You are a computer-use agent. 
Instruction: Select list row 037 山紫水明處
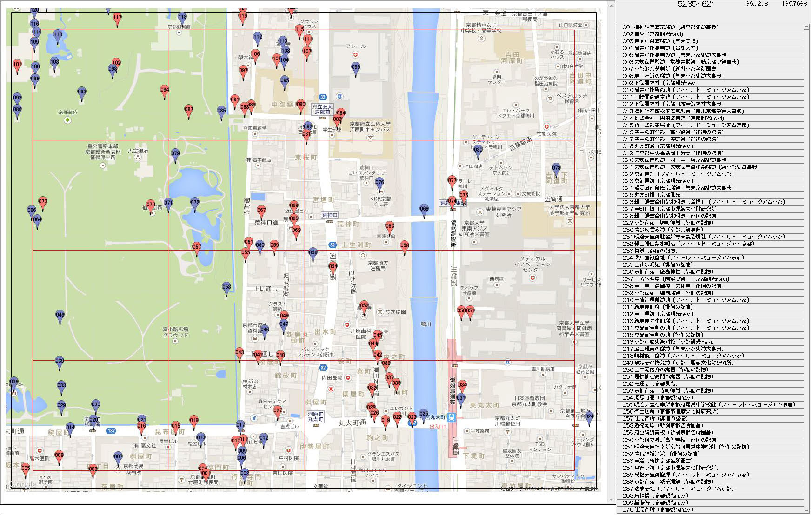click(711, 279)
